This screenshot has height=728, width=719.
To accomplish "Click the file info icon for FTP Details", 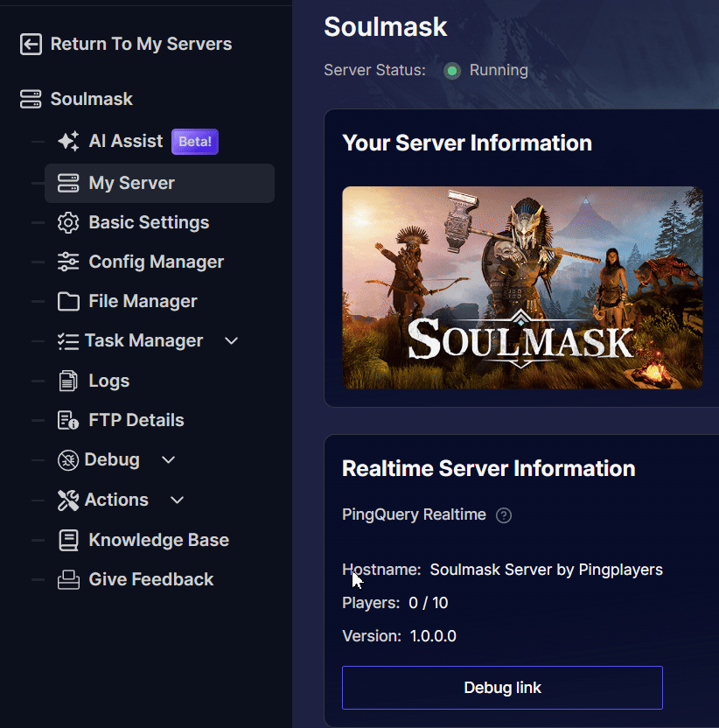I will (68, 420).
